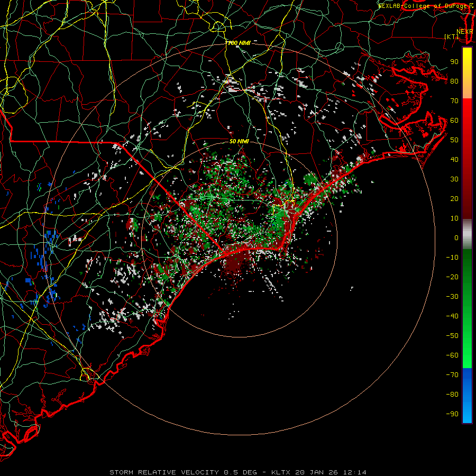The width and height of the screenshot is (476, 476).
Task: Click the positive 80 knot scale label
Action: [454, 81]
